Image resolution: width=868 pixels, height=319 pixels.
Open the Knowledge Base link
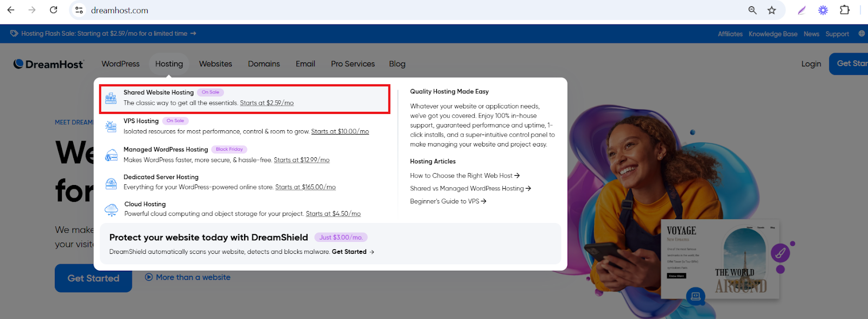[x=773, y=34]
